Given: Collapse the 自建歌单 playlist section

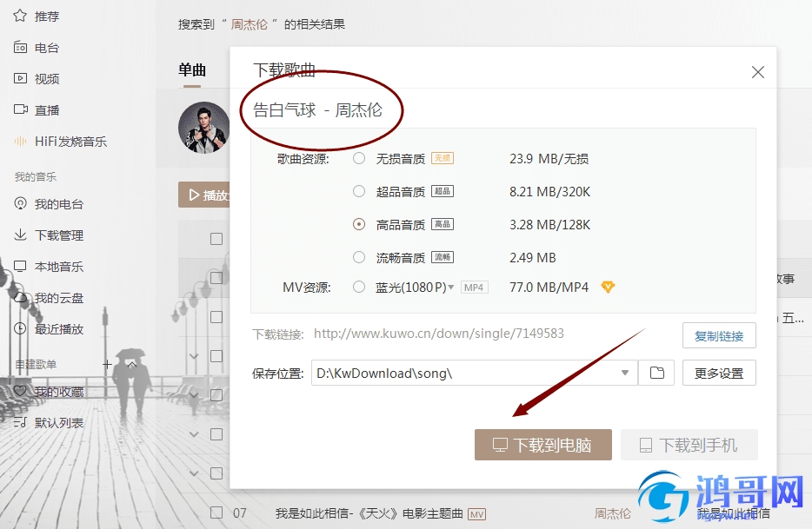Looking at the screenshot, I should click(132, 365).
